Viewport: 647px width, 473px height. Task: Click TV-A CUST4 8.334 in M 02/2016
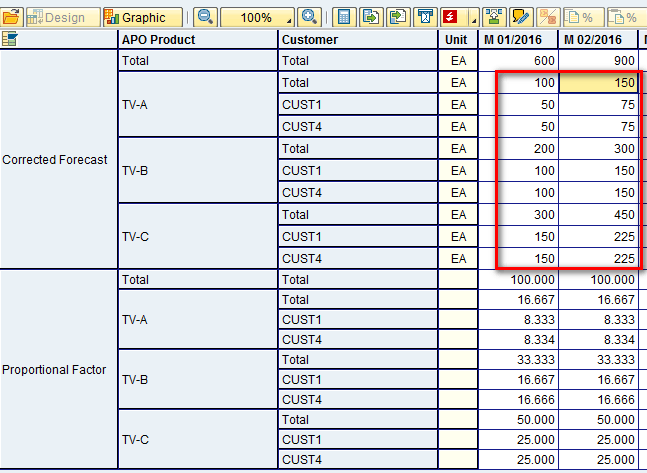pos(598,340)
